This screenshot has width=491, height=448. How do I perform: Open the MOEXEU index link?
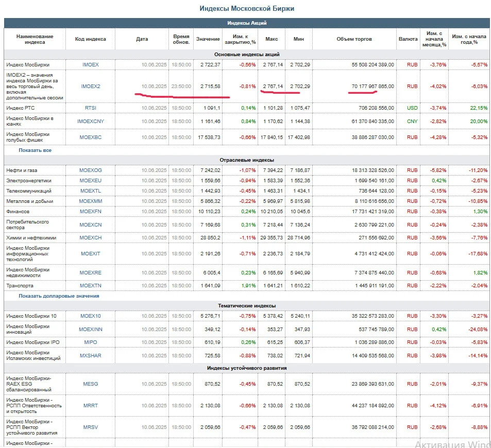pos(91,180)
